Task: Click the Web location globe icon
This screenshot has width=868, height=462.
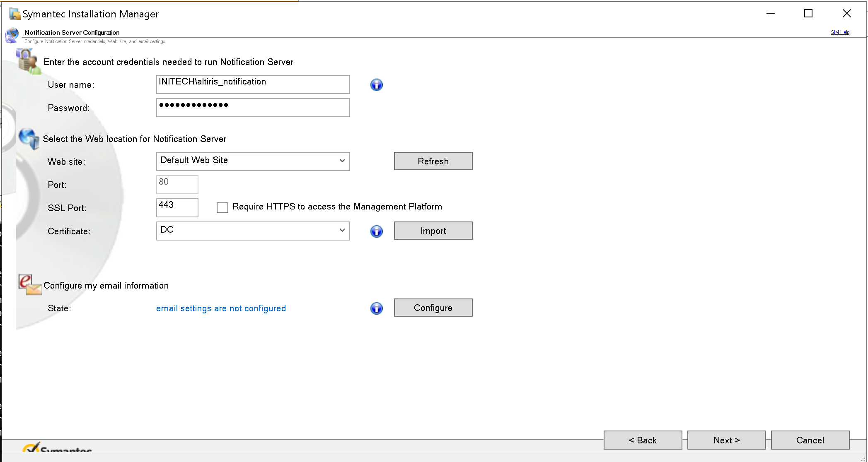Action: 29,139
